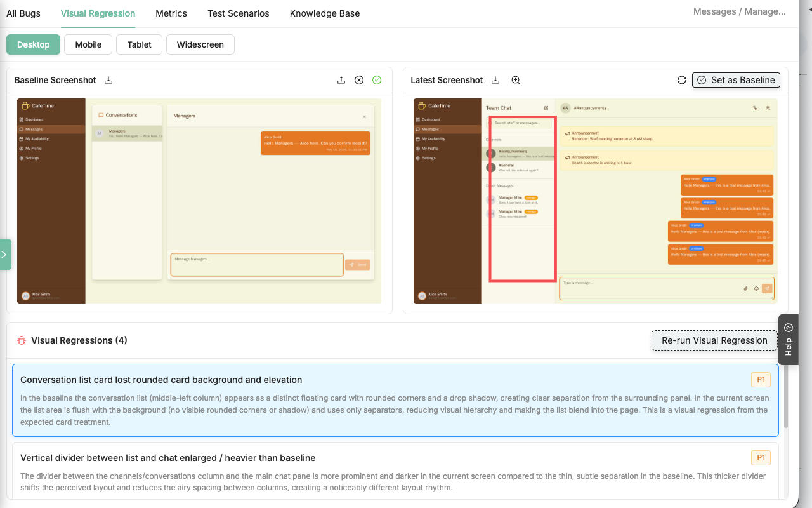812x508 pixels.
Task: Enable the Tablet viewport option
Action: point(139,44)
